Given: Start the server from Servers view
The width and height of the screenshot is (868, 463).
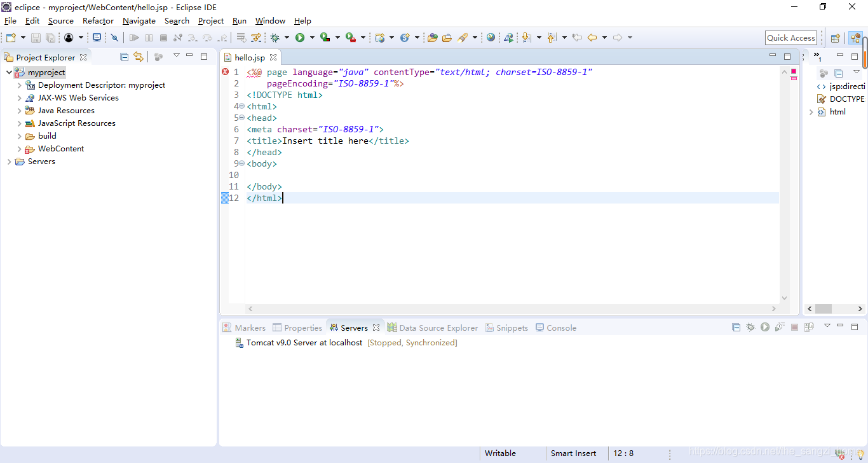Looking at the screenshot, I should 765,327.
